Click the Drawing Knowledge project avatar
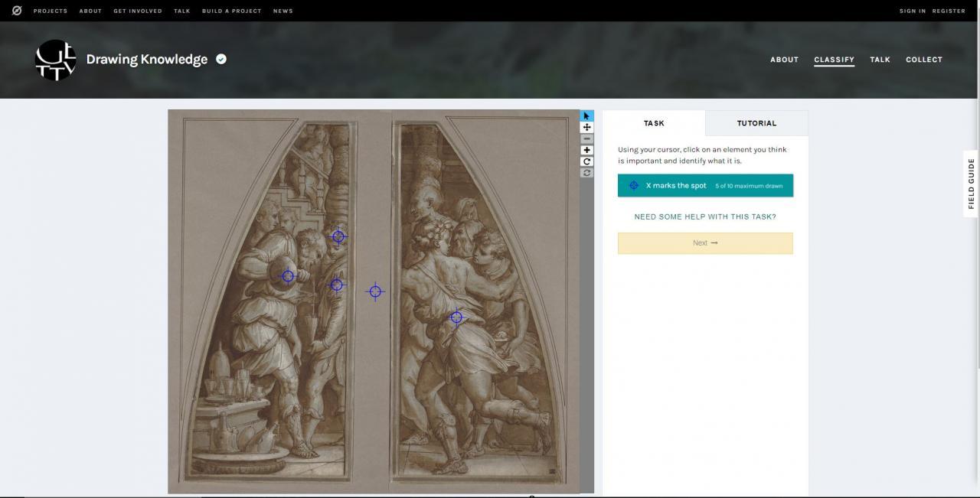 click(56, 60)
